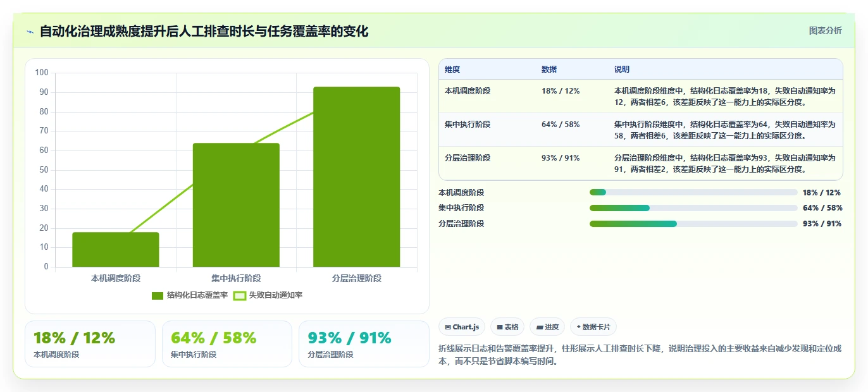The height and width of the screenshot is (392, 868).
Task: Select the 分层治理阶段 cell in the table
Action: click(x=468, y=158)
